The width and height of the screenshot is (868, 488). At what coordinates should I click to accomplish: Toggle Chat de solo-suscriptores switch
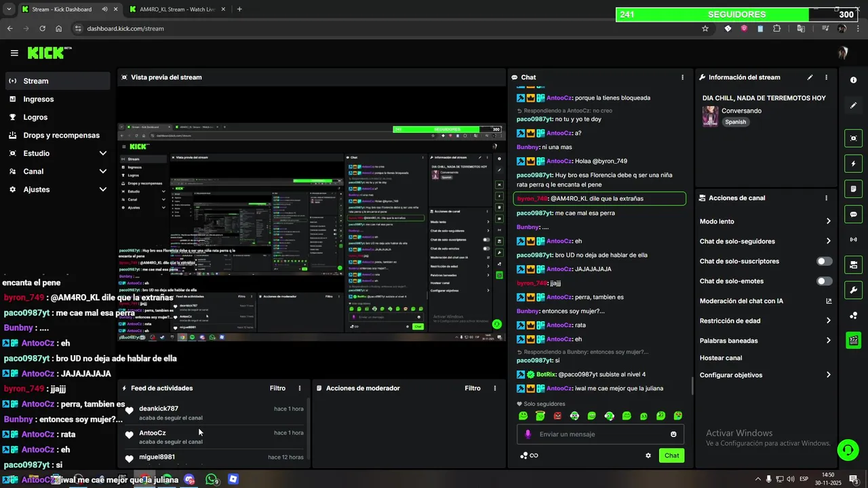824,261
